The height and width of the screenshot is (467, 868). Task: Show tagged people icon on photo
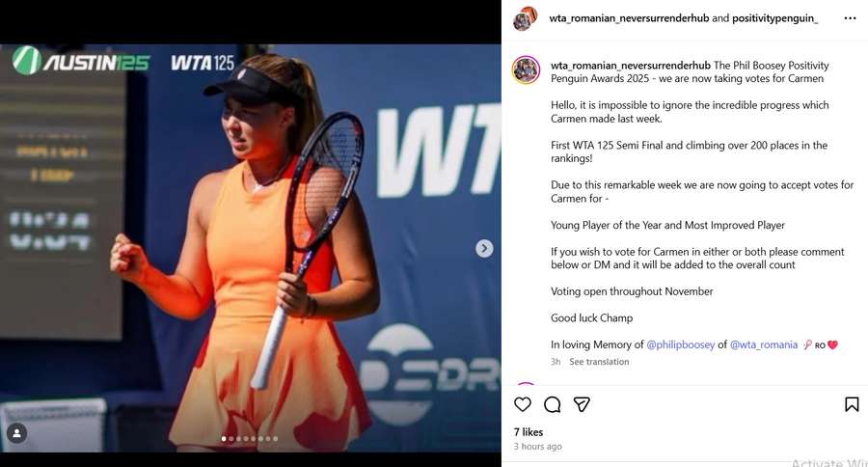tap(17, 433)
